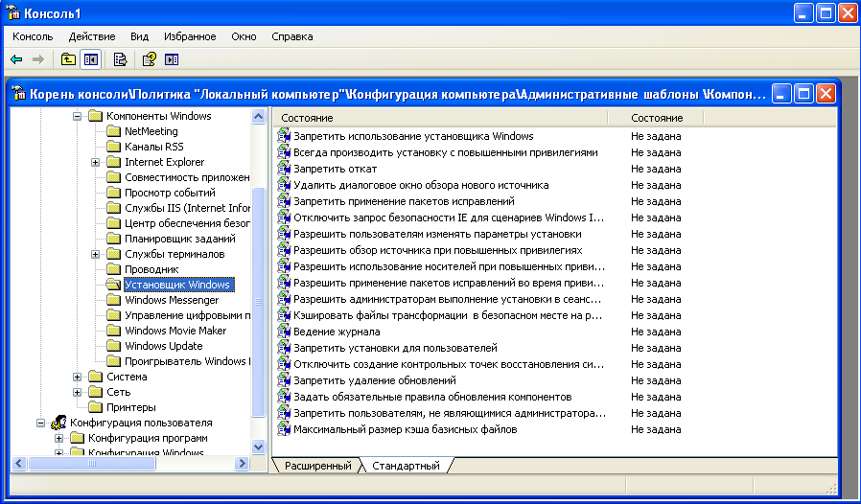Select Запретить установки для пользователей policy
Screen dimensions: 861x504
[395, 348]
